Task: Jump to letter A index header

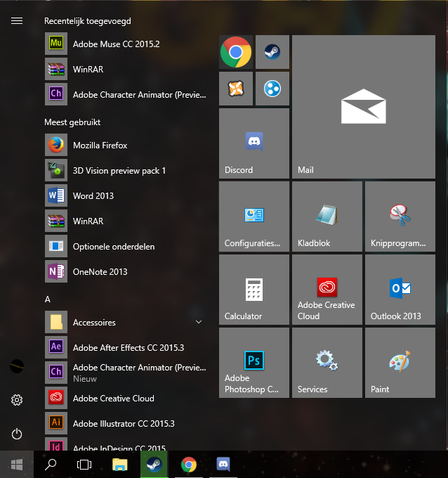Action: pyautogui.click(x=48, y=299)
